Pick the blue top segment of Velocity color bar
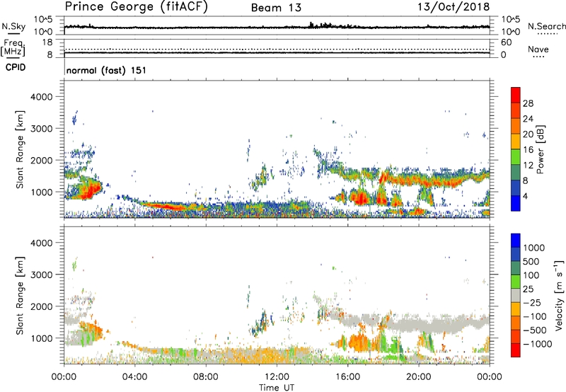The height and width of the screenshot is (392, 566). [516, 241]
